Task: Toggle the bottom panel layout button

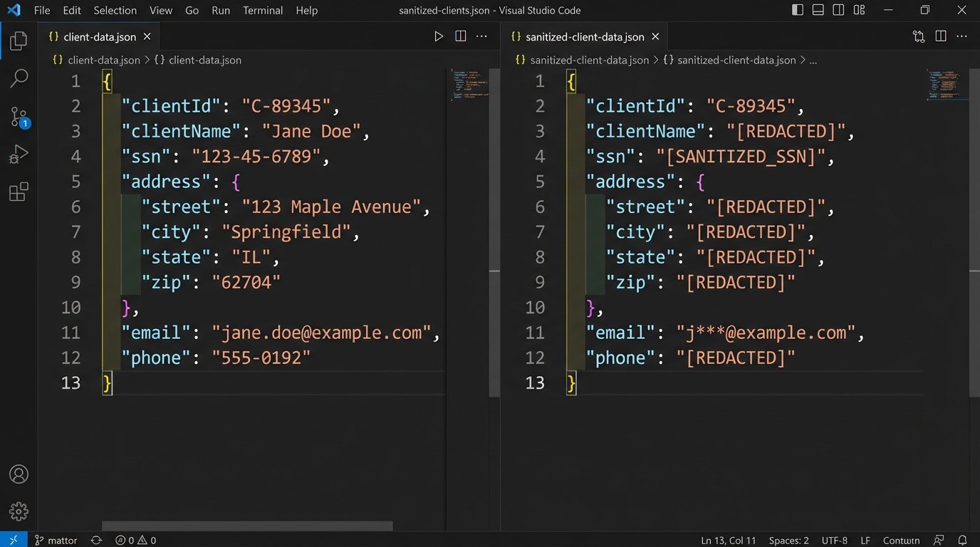Action: point(818,10)
